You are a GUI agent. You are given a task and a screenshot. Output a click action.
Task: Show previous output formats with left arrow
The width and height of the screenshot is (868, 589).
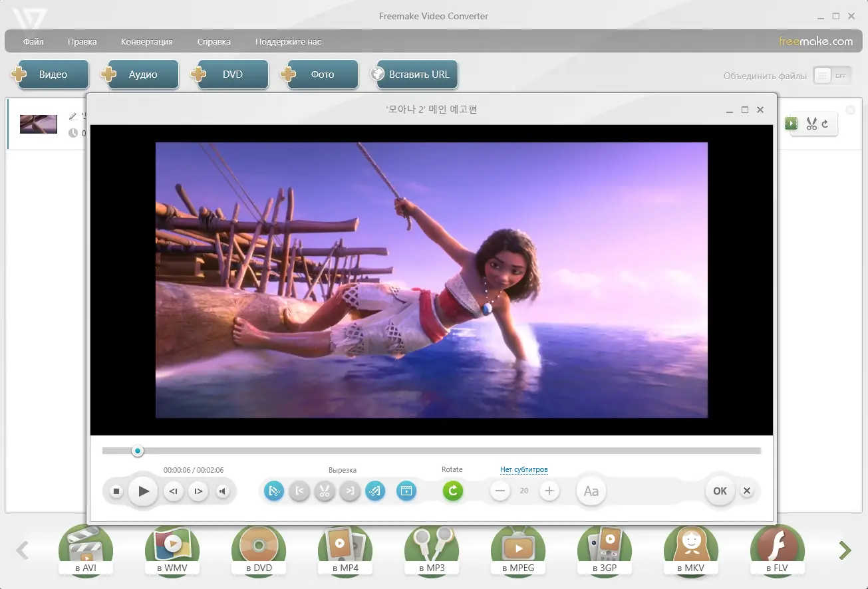(23, 550)
